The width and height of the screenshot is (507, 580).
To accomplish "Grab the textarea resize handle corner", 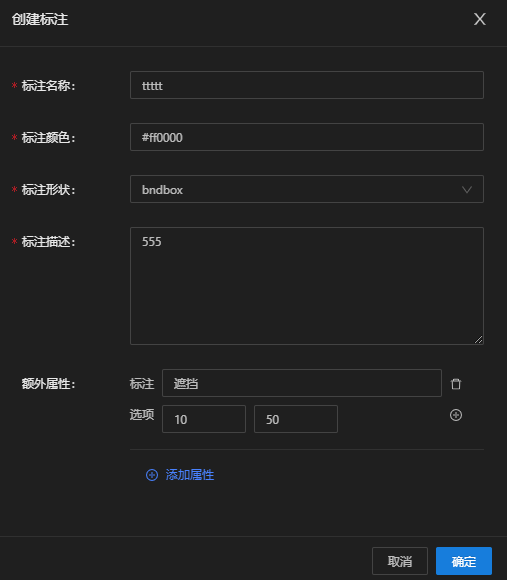I will (x=479, y=339).
